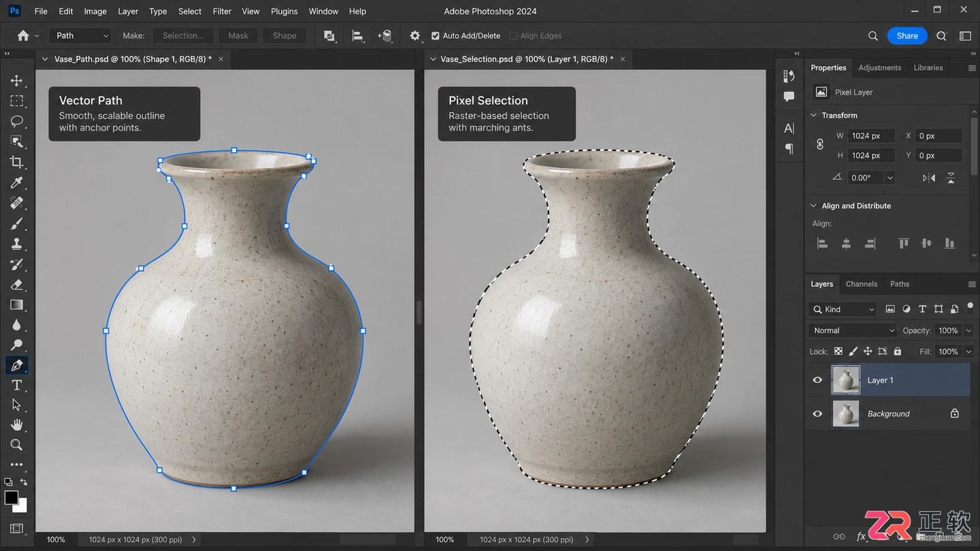Image resolution: width=980 pixels, height=551 pixels.
Task: Hide the Background layer using its eye
Action: click(817, 414)
